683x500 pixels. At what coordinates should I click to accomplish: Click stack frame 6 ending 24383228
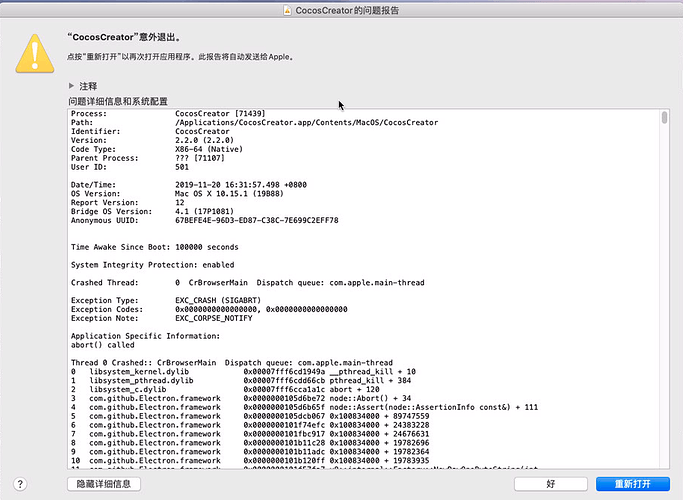[250, 425]
